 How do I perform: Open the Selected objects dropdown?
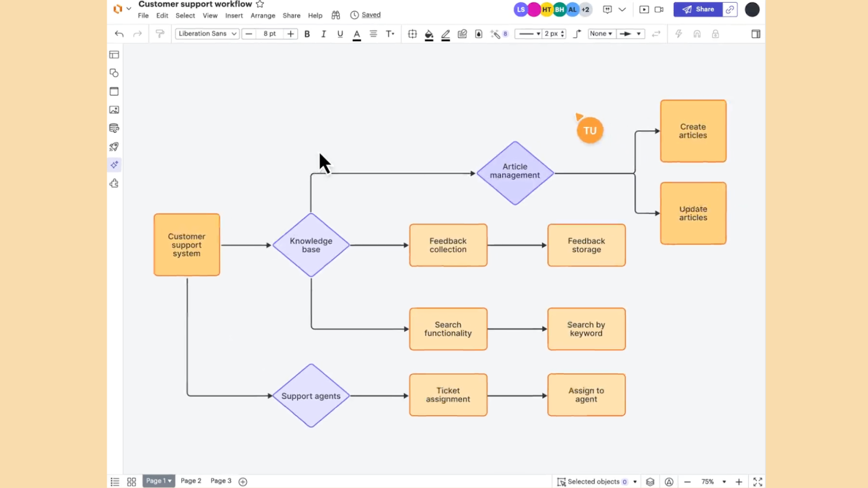click(x=597, y=481)
